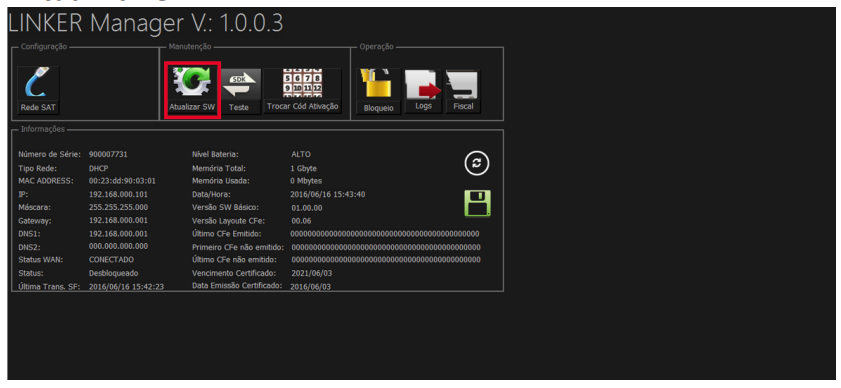841x388 pixels.
Task: Click the Bloqueio padlock icon
Action: coord(379,91)
